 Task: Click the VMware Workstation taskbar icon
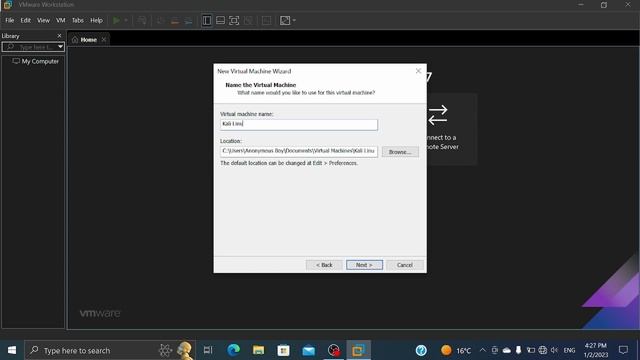tap(358, 350)
